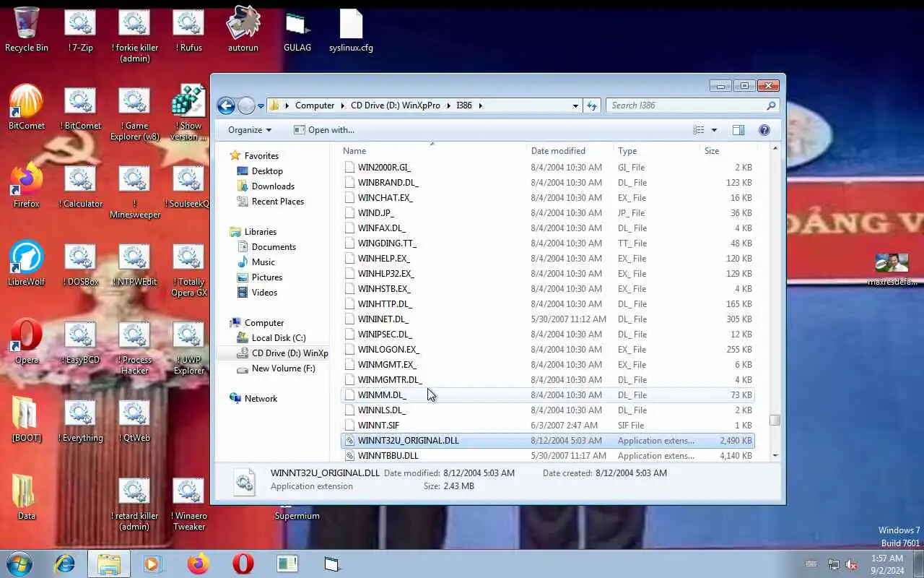This screenshot has height=578, width=924.
Task: Select Recent Places in navigation pane
Action: [x=278, y=202]
